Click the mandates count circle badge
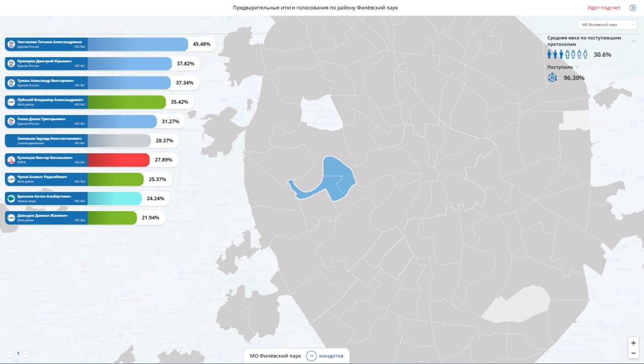644x364 pixels. pos(311,356)
